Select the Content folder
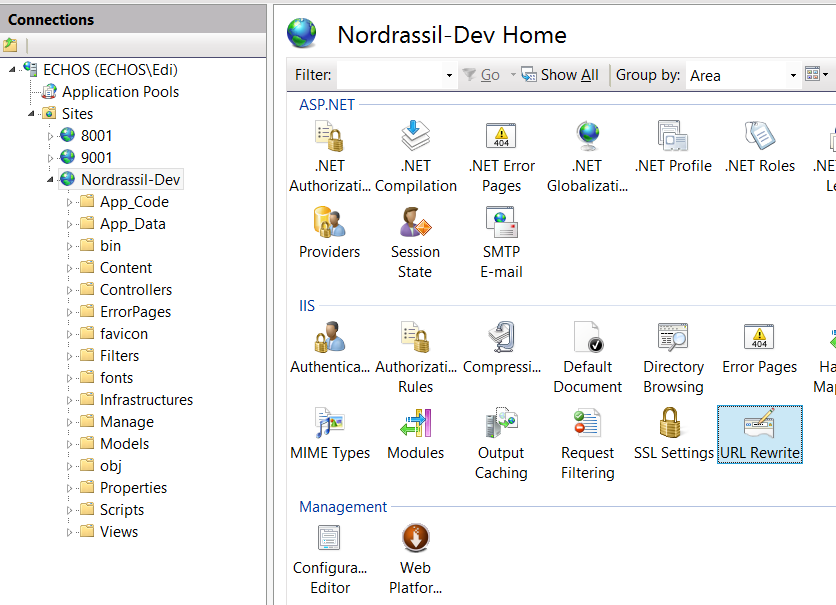 click(x=126, y=268)
